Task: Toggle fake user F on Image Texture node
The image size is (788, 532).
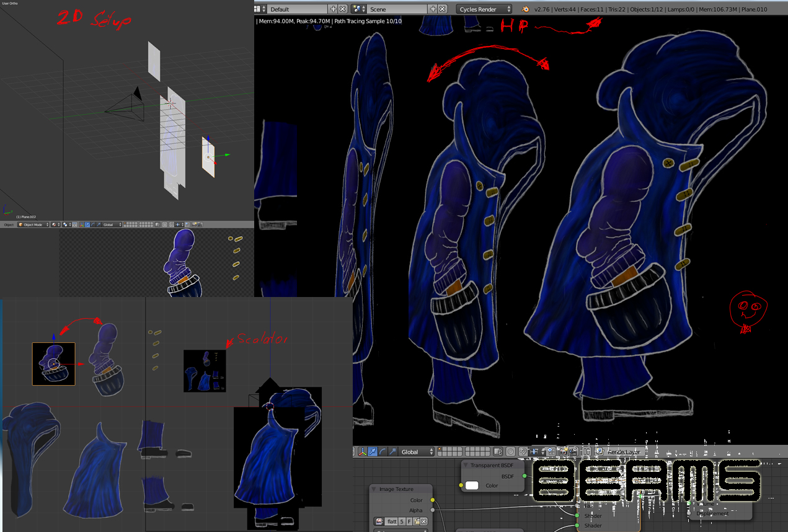Action: (x=409, y=521)
